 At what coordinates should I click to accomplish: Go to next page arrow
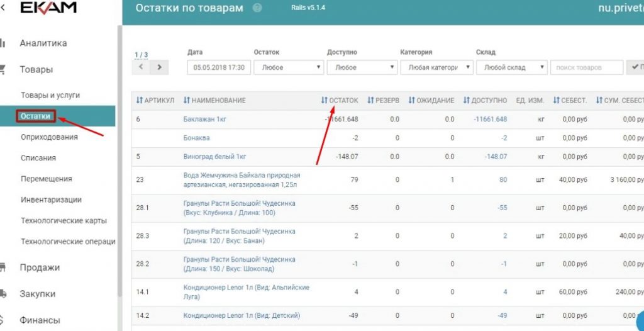click(x=159, y=67)
